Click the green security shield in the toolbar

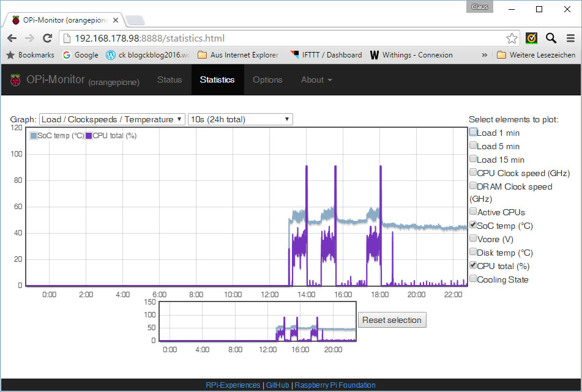531,37
